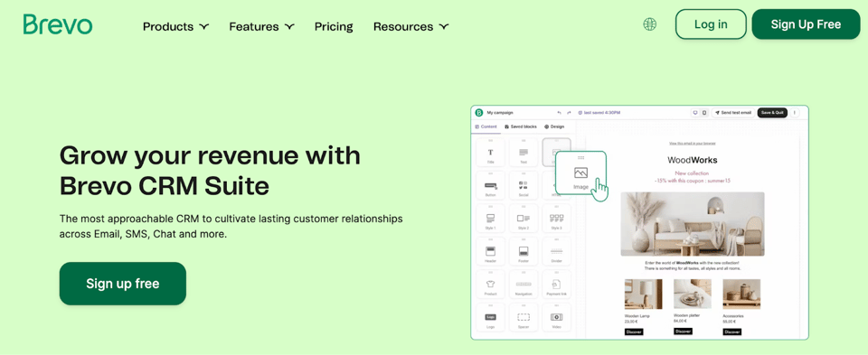Expand the Features dropdown menu
Screen dimensions: 868x355
coord(262,26)
